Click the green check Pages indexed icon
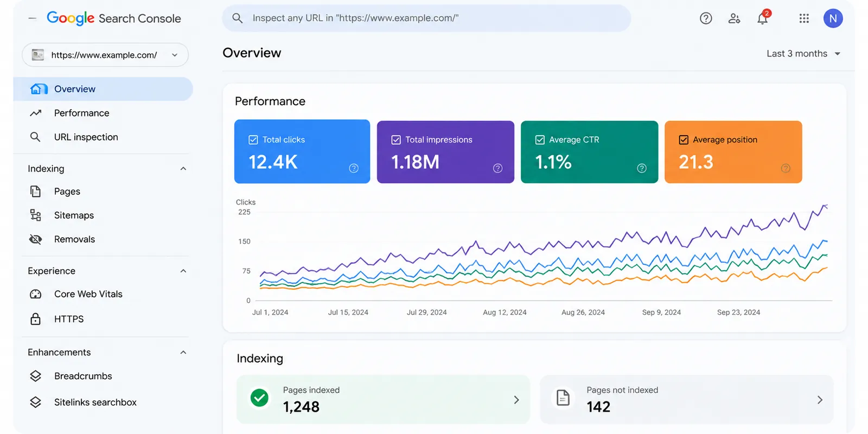The width and height of the screenshot is (868, 434). coord(260,398)
